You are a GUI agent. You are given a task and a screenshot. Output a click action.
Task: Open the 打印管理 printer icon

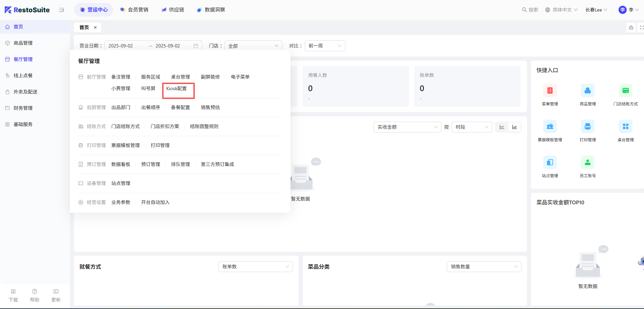(x=587, y=126)
